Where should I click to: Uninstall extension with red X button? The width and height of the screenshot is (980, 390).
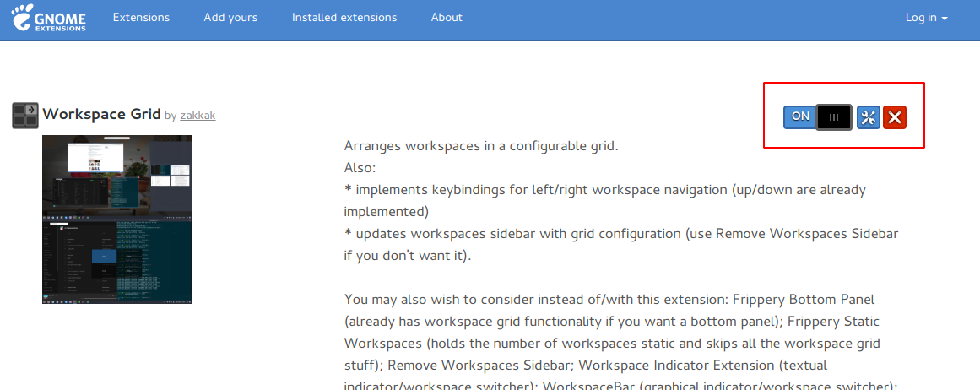pos(895,117)
